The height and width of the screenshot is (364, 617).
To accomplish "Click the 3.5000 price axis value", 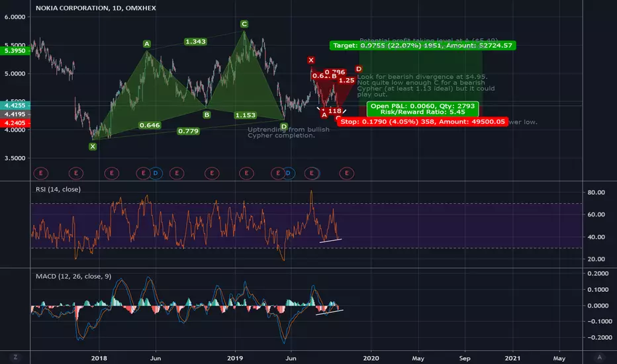I will click(x=15, y=158).
